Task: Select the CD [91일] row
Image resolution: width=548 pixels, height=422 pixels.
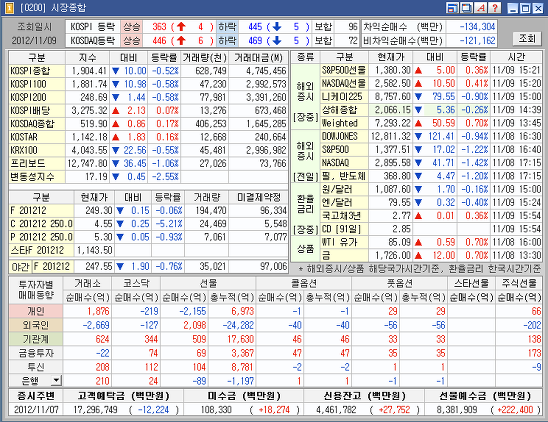Action: pyautogui.click(x=431, y=229)
